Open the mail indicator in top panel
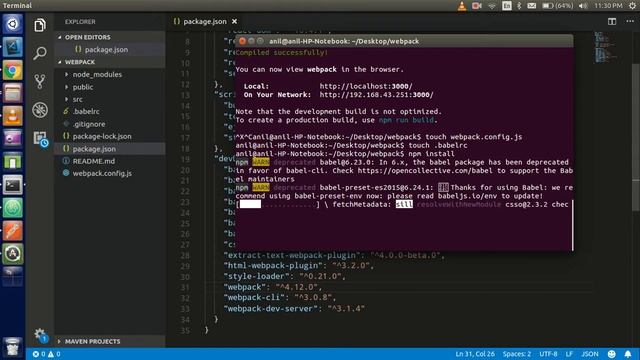The height and width of the screenshot is (360, 640). [531, 6]
